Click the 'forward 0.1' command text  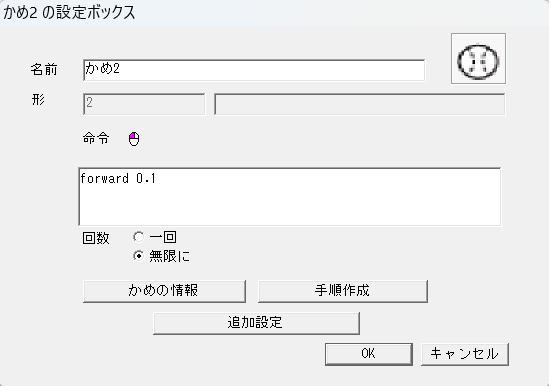click(x=118, y=179)
